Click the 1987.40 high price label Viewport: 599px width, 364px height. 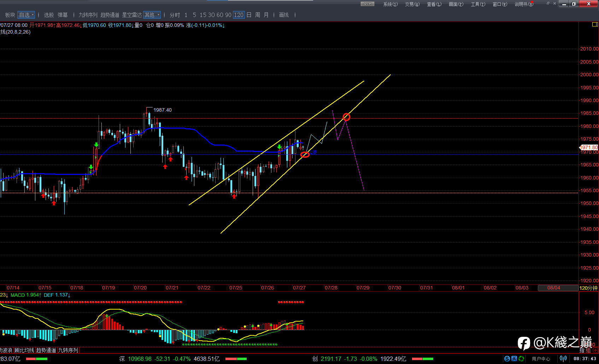pos(162,110)
